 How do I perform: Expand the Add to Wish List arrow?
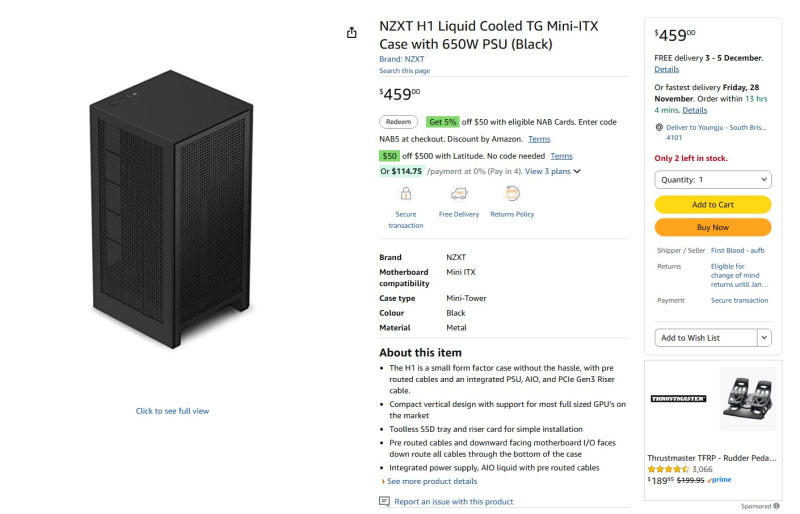tap(765, 338)
